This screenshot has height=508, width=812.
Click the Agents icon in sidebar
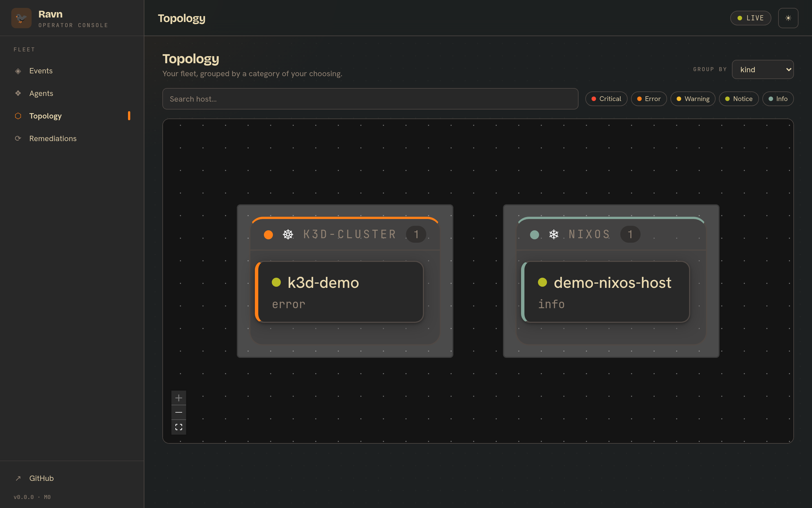point(18,93)
